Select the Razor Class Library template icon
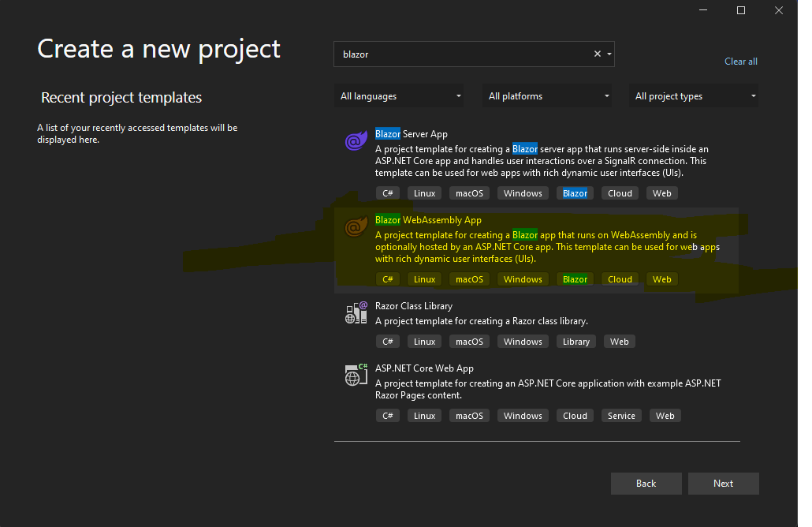The height and width of the screenshot is (527, 812). pyautogui.click(x=356, y=313)
